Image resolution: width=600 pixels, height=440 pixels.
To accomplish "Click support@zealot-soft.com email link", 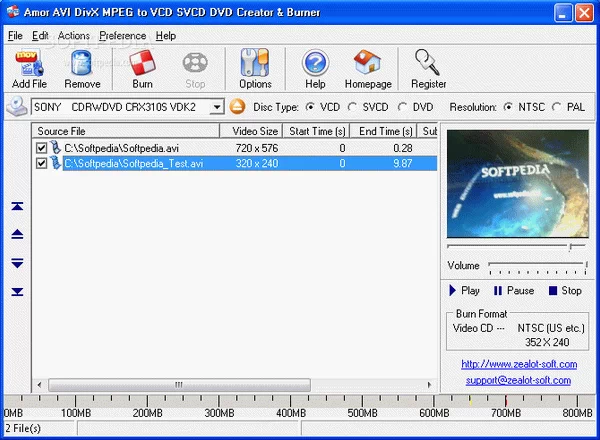I will click(x=518, y=380).
